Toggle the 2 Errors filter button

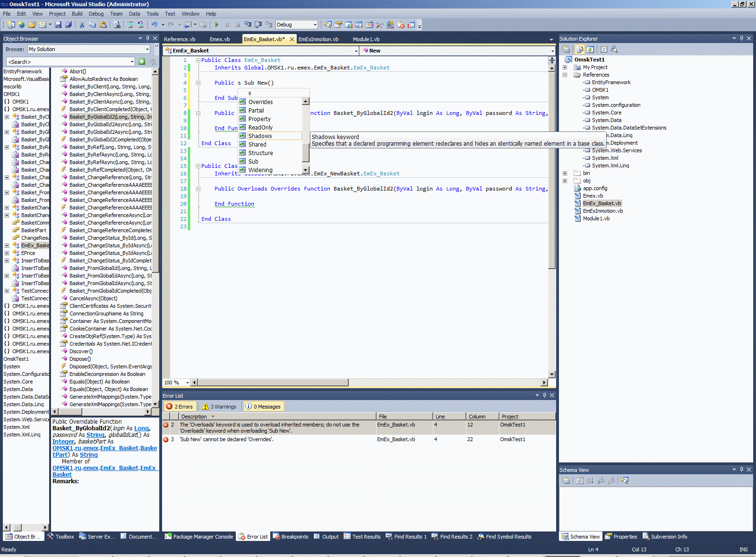tap(180, 406)
